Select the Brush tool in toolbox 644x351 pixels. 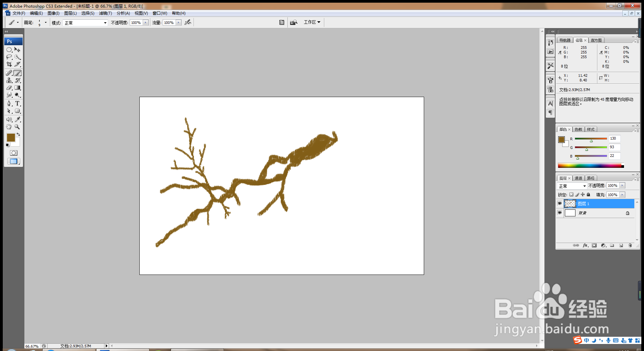click(18, 73)
